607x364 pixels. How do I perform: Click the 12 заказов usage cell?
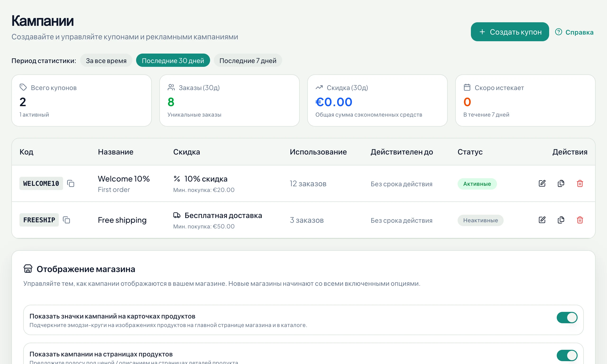coord(308,184)
